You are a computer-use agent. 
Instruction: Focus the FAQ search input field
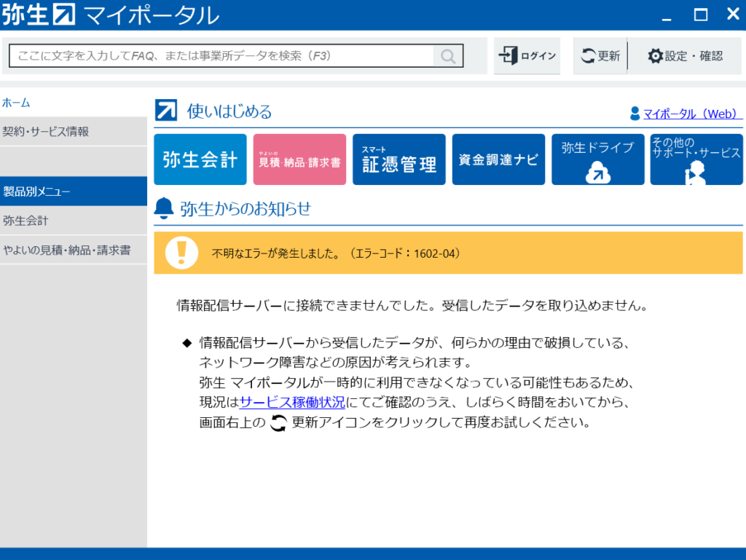pyautogui.click(x=222, y=56)
